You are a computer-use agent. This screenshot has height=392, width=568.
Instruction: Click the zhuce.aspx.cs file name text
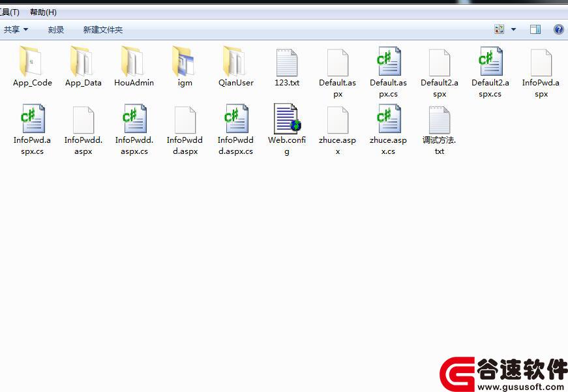(388, 145)
